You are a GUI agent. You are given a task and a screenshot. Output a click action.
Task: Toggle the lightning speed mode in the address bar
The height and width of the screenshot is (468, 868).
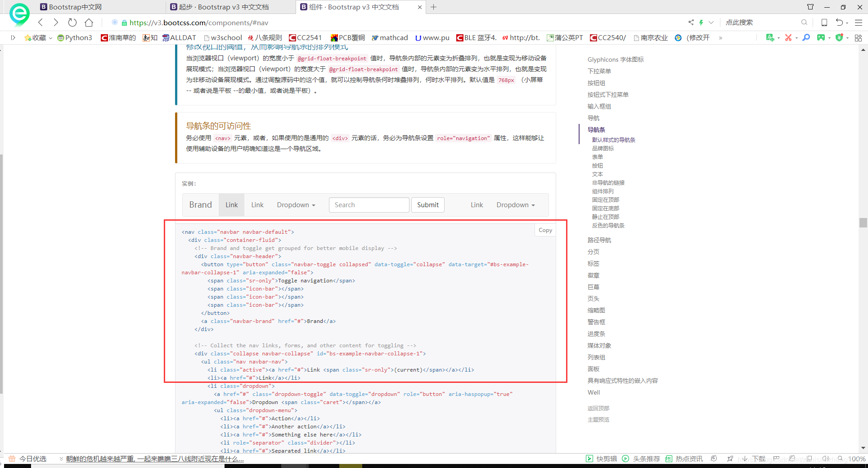tap(702, 22)
